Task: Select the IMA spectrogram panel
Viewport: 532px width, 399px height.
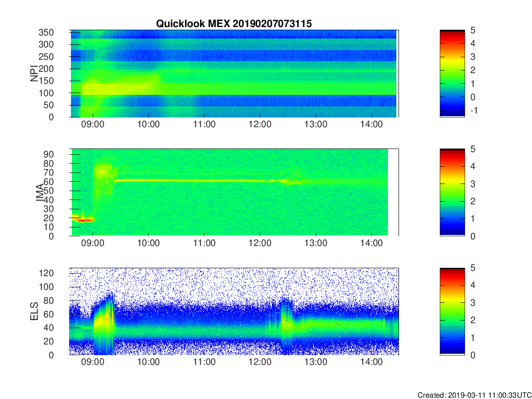Action: click(234, 192)
